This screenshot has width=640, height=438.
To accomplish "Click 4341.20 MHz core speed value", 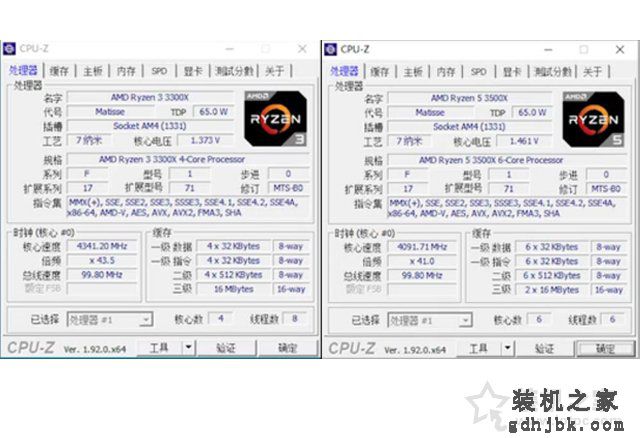I will pyautogui.click(x=102, y=246).
